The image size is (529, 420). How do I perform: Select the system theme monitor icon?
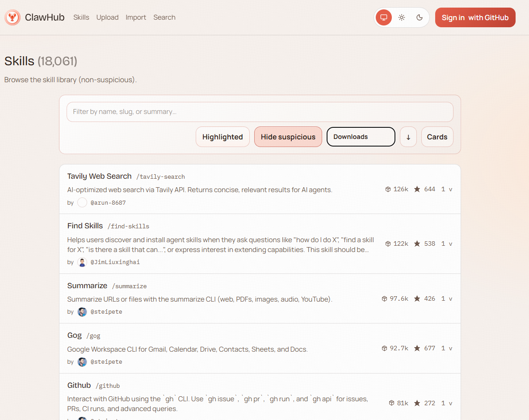click(x=383, y=17)
